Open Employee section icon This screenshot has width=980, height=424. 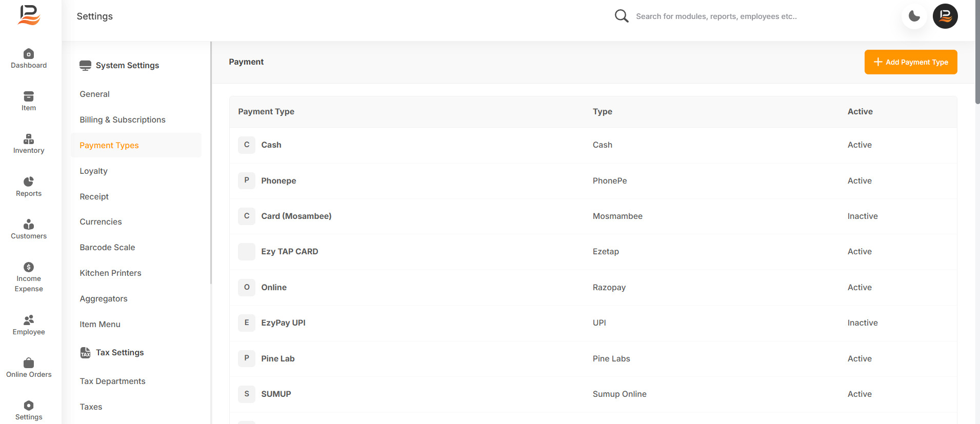tap(29, 320)
